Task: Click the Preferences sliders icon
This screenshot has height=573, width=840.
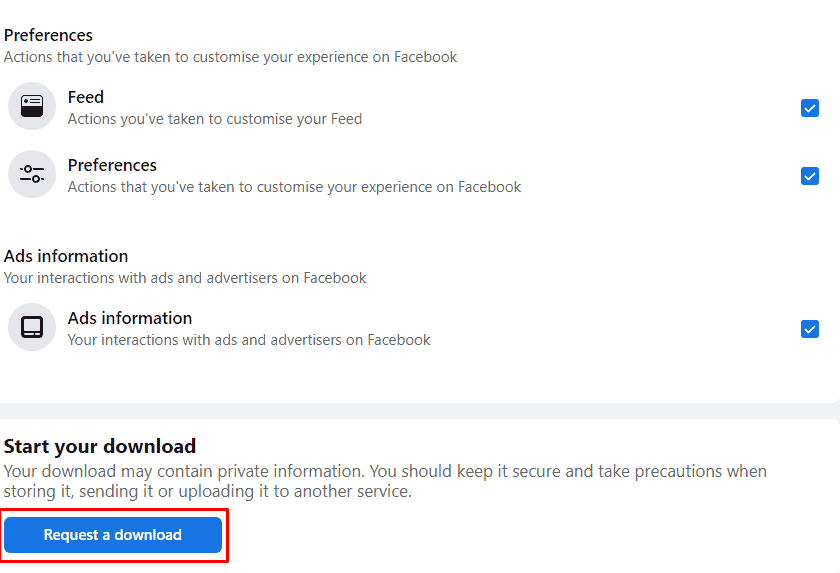Action: click(x=32, y=174)
